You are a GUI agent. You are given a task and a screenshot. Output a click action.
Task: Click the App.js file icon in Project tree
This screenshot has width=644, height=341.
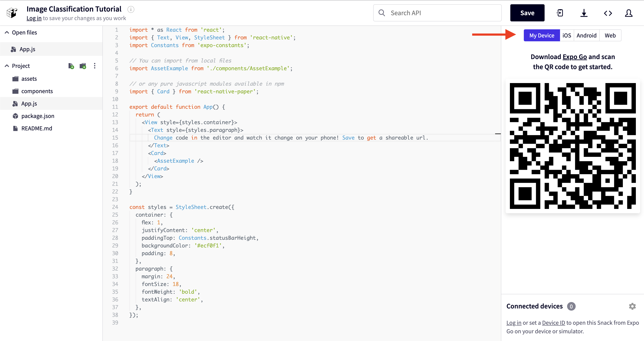coord(15,103)
